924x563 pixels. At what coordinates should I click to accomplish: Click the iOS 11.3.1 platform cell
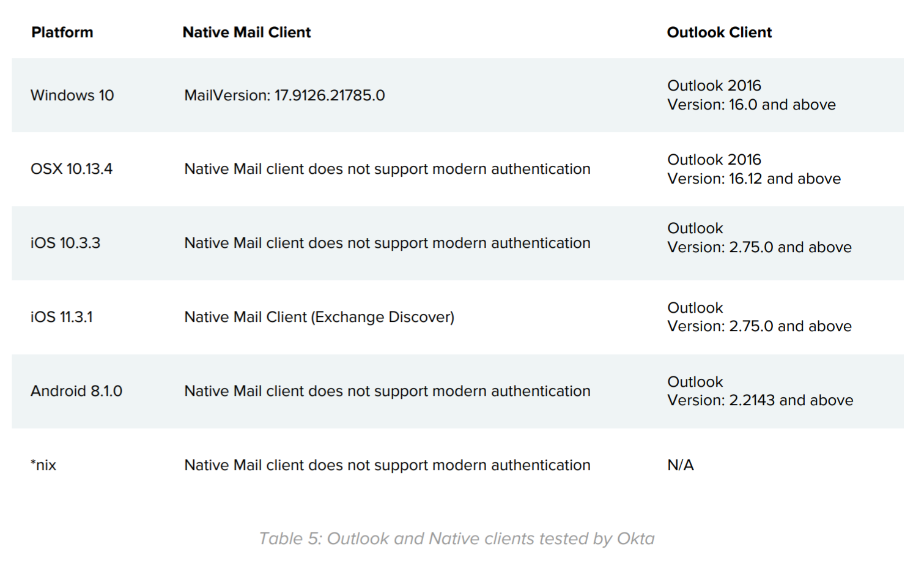[x=62, y=317]
